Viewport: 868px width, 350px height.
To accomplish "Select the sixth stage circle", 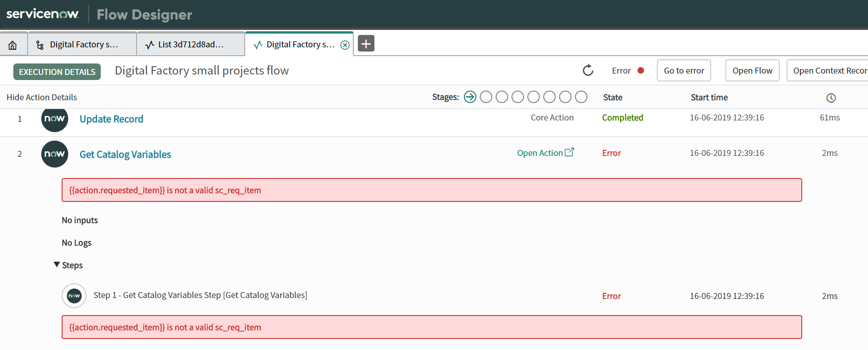I will 549,97.
